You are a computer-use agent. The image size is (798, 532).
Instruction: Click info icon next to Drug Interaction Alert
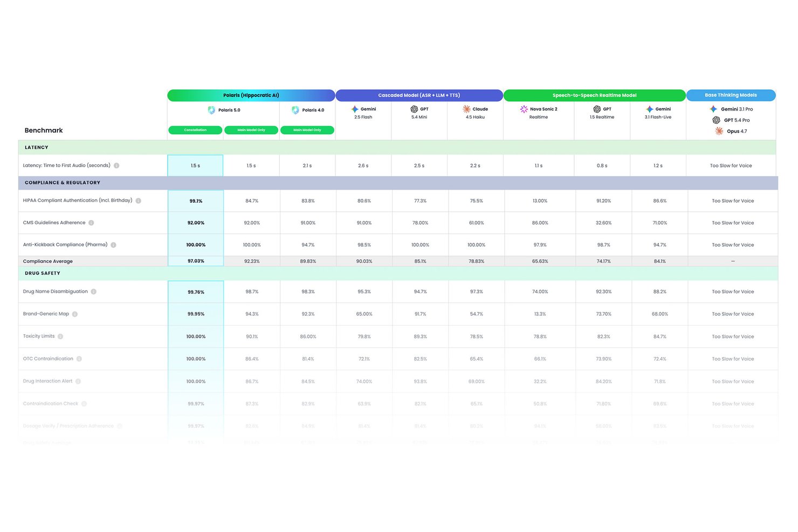[x=78, y=381]
